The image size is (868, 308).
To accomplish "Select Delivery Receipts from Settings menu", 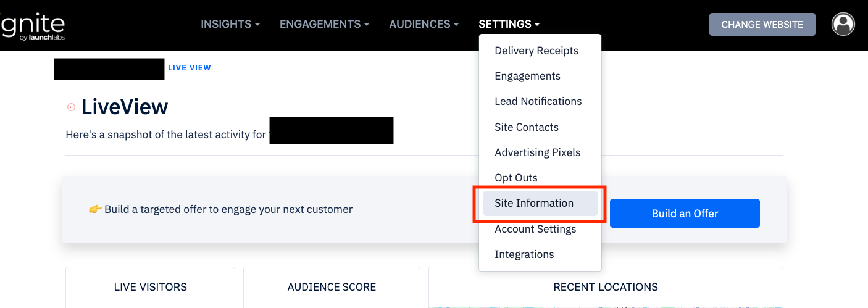I will point(536,51).
